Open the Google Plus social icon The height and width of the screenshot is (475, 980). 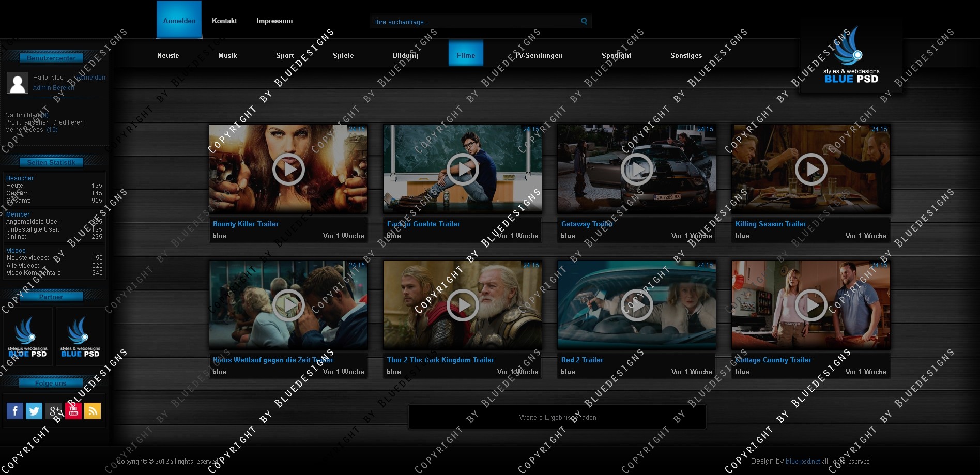point(54,411)
